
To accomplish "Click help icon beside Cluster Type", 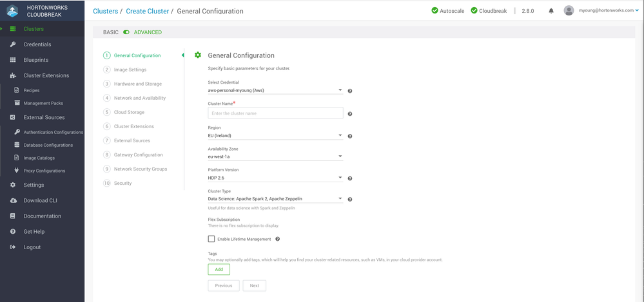I will pos(350,200).
